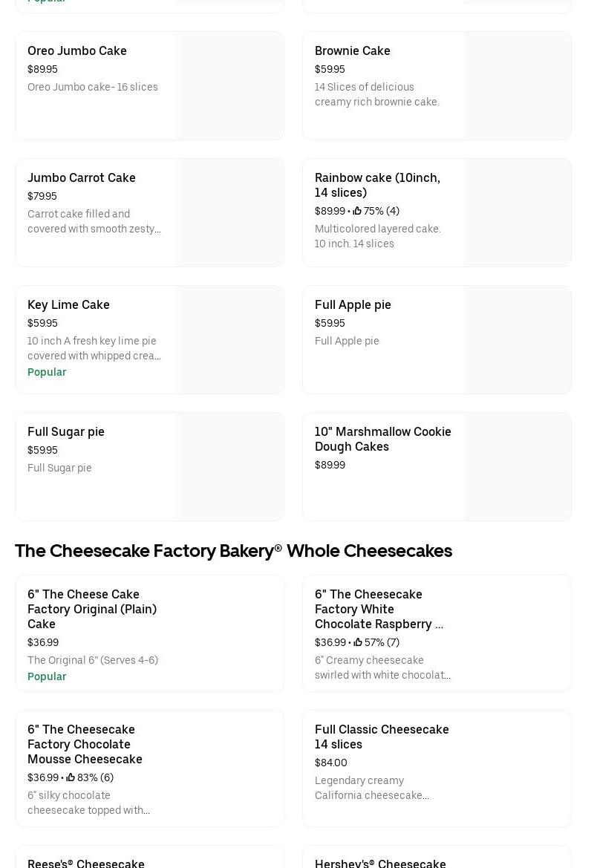Click thumbs-up icon on White Chocolate Raspberry cheesecake
This screenshot has height=868, width=597.
[x=358, y=643]
